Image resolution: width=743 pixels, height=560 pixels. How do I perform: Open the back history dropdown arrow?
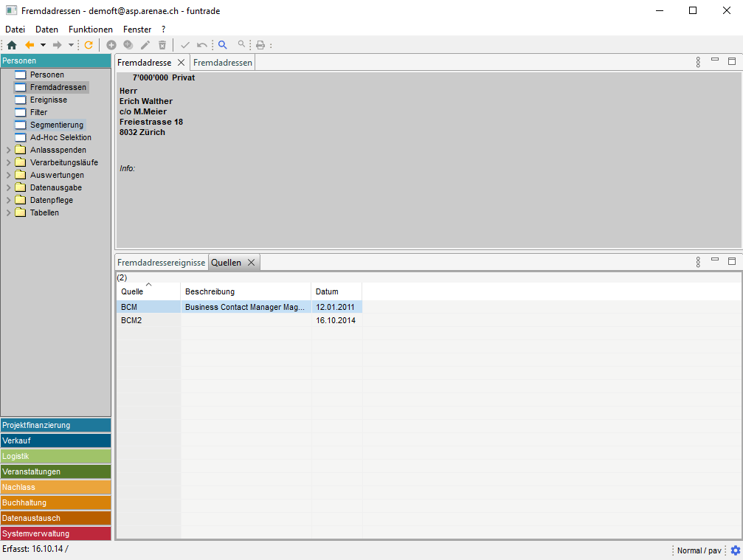pyautogui.click(x=43, y=45)
